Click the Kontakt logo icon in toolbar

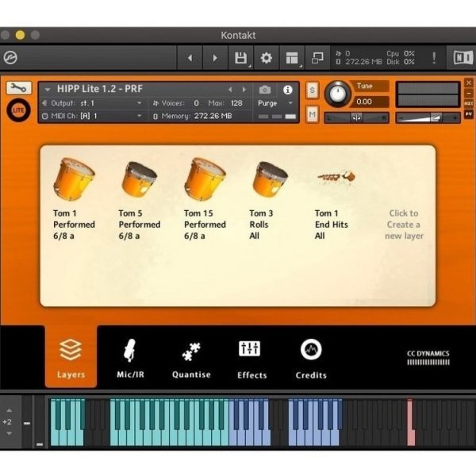10,57
